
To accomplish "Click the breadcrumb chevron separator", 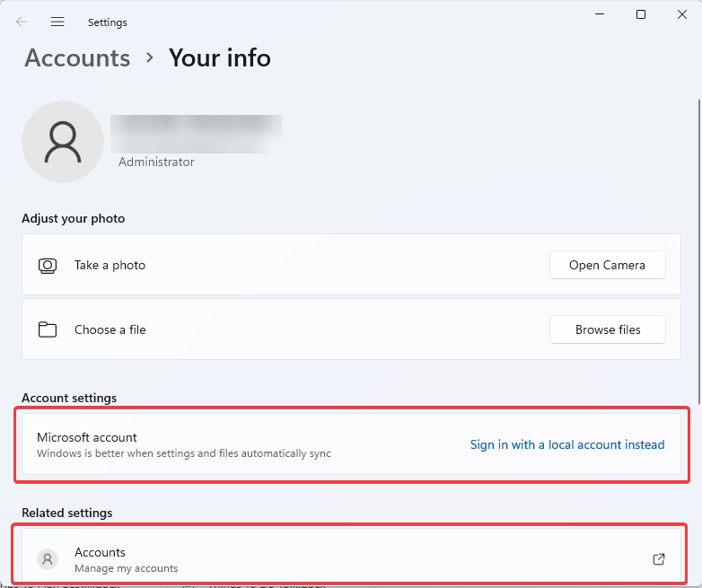I will tap(149, 58).
